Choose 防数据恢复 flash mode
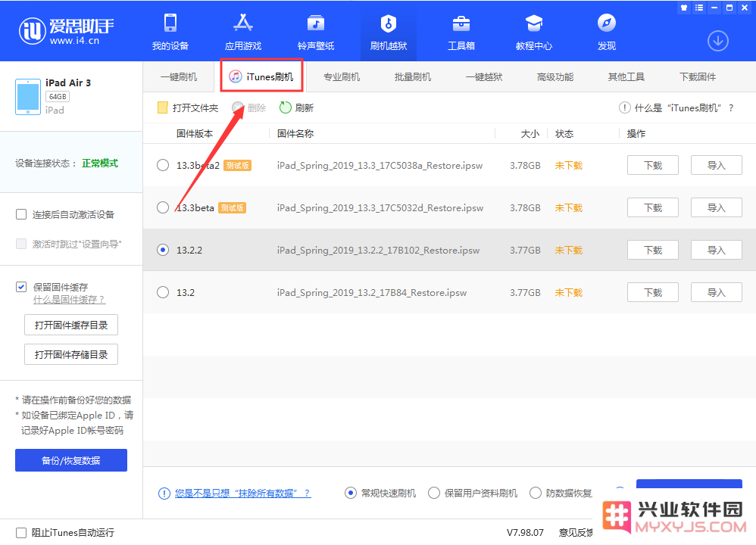This screenshot has width=756, height=545. (535, 493)
